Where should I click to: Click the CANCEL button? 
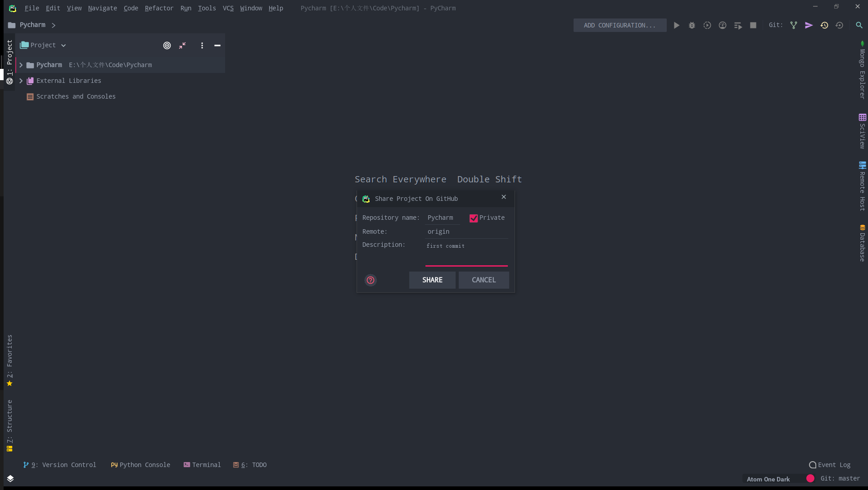coord(484,280)
